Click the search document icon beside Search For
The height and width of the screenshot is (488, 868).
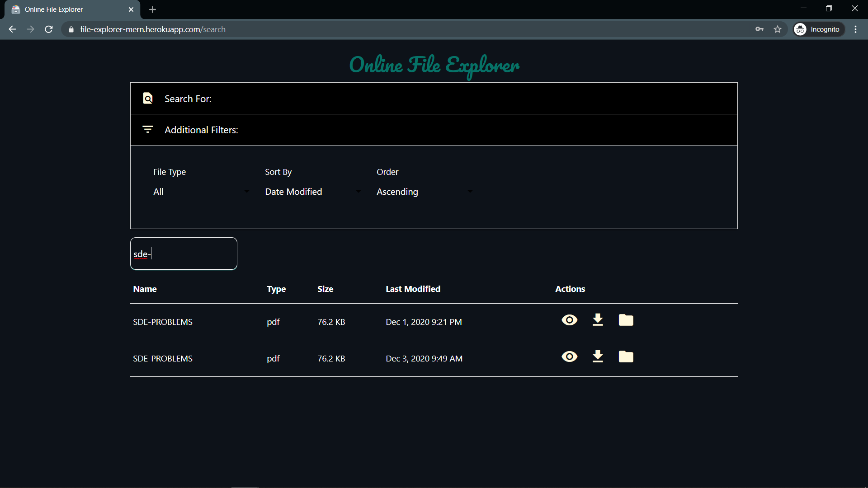pos(148,99)
